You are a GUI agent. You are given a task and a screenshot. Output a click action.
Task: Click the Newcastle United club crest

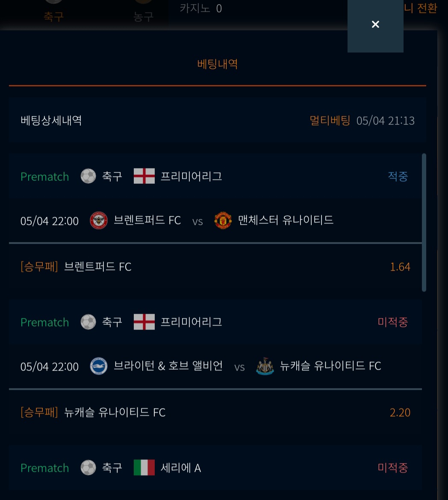click(x=265, y=366)
